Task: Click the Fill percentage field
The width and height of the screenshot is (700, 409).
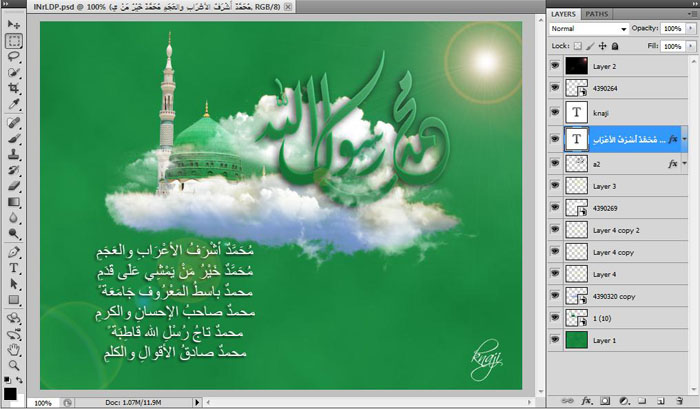Action: (671, 46)
